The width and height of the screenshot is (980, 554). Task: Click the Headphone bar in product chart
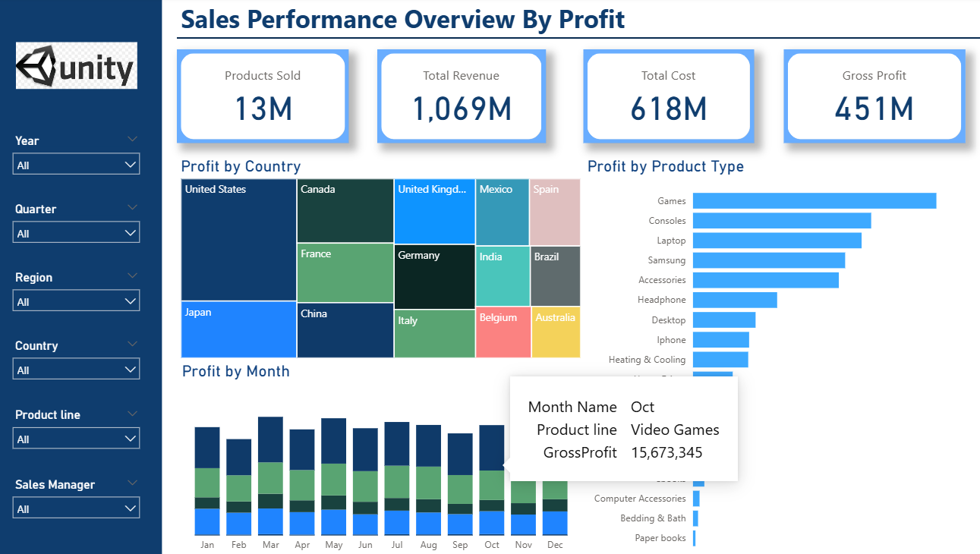point(734,300)
